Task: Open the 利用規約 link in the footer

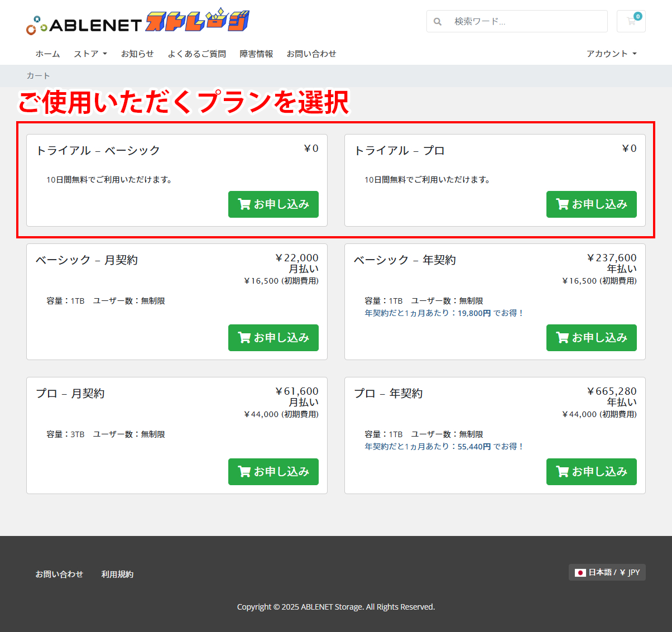Action: click(x=117, y=574)
